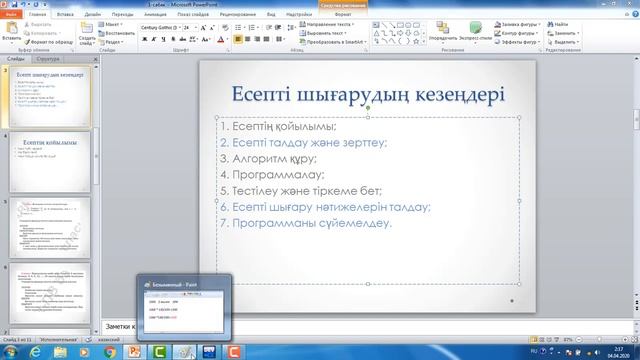This screenshot has height=360, width=640.
Task: Decrease font size with small A icon
Action: click(212, 28)
